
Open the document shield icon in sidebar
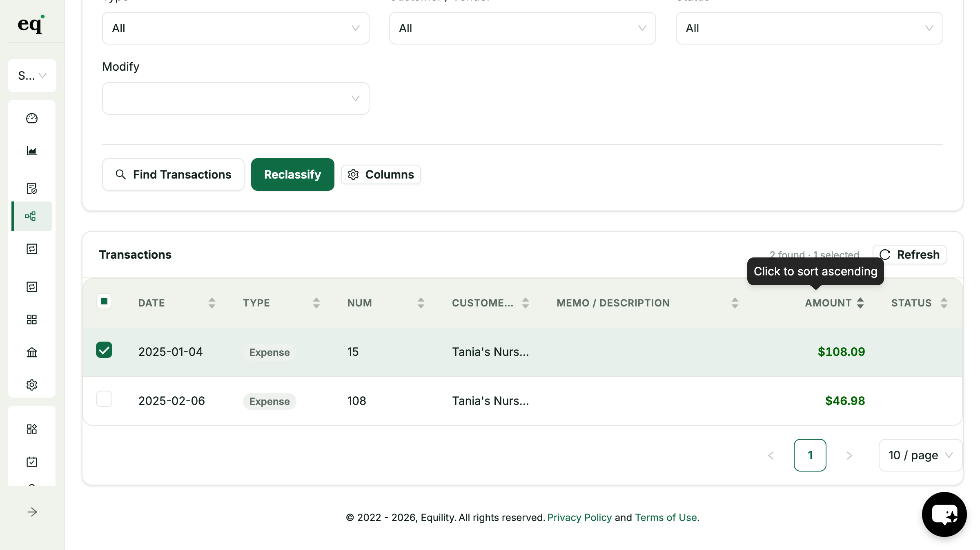tap(32, 188)
